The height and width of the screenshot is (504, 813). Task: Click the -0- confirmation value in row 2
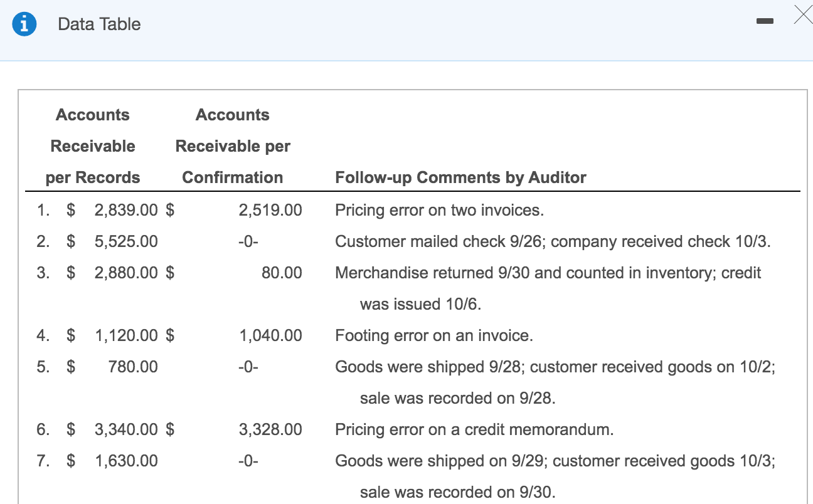pos(248,241)
